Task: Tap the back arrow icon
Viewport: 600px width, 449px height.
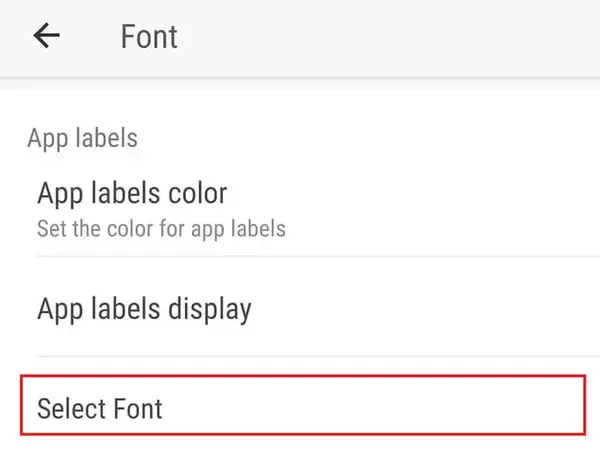Action: [47, 36]
